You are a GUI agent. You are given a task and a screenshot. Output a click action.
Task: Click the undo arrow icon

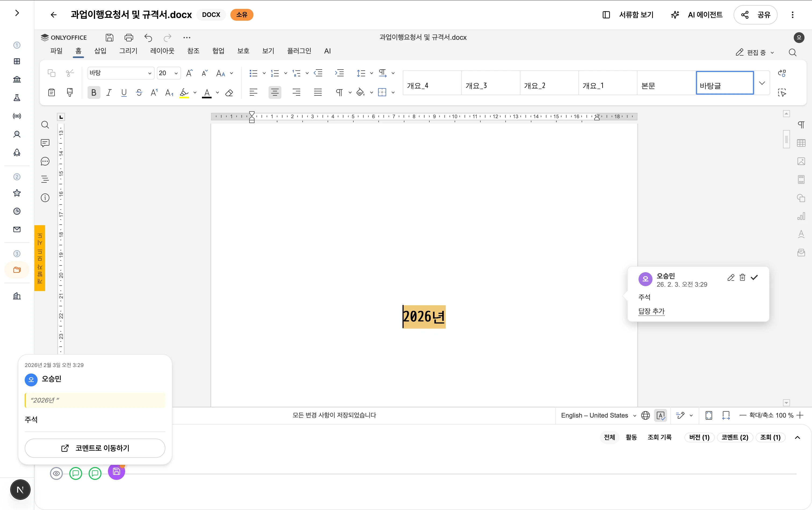coord(148,37)
